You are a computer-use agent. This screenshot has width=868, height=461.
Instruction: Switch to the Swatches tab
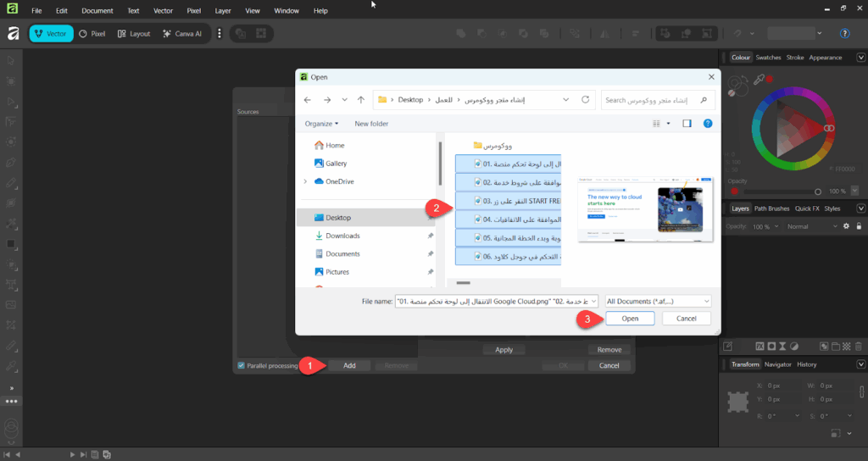click(x=768, y=58)
